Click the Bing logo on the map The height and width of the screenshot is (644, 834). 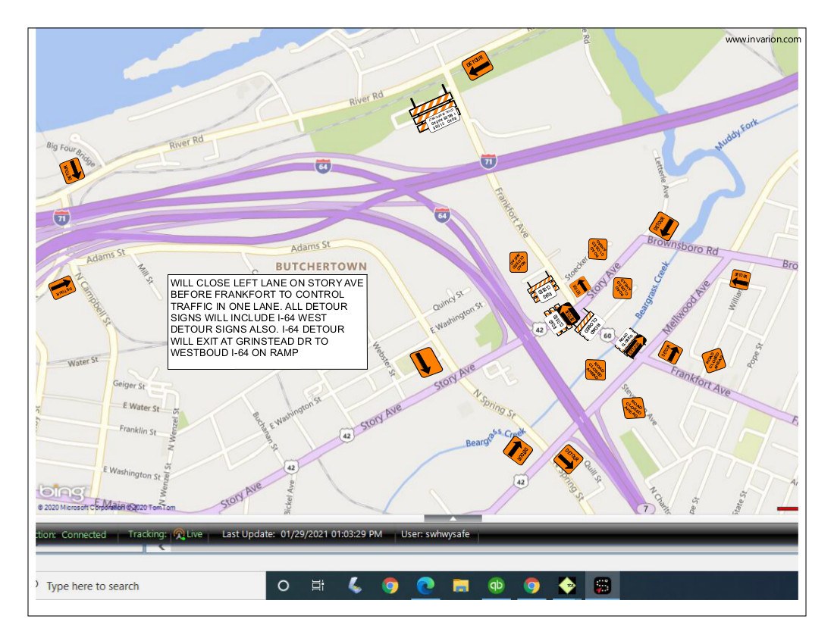[x=62, y=492]
